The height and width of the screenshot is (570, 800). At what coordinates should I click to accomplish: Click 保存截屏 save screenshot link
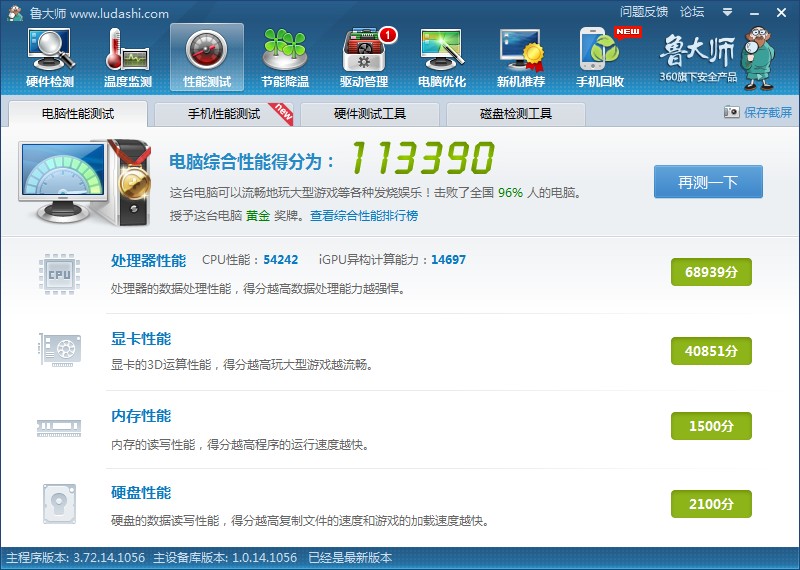[767, 112]
